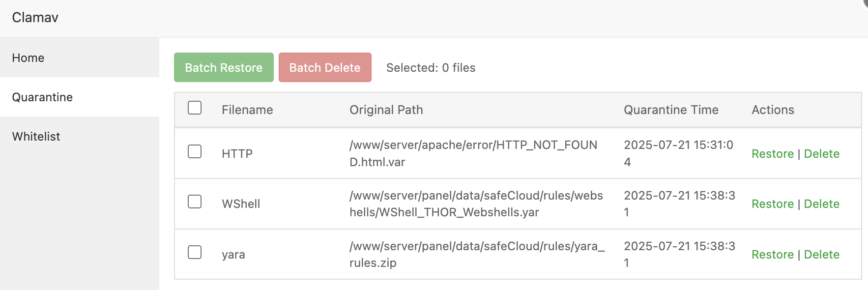Tick the WShell file checkbox
This screenshot has width=868, height=290.
pyautogui.click(x=195, y=202)
